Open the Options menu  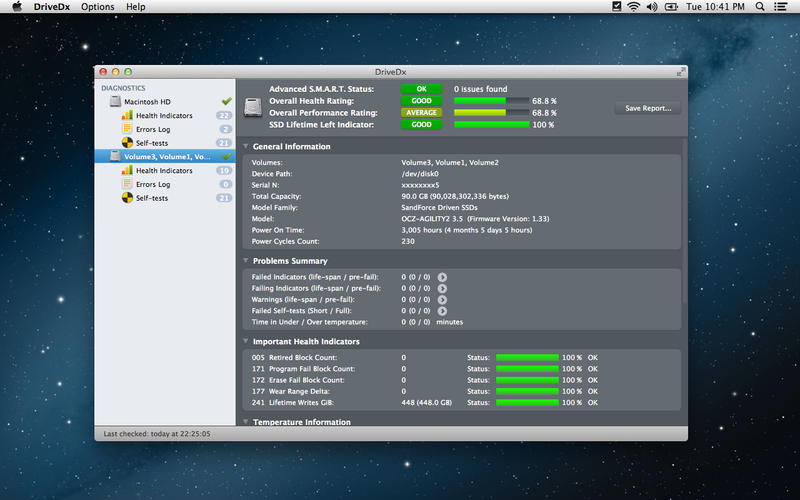(97, 7)
